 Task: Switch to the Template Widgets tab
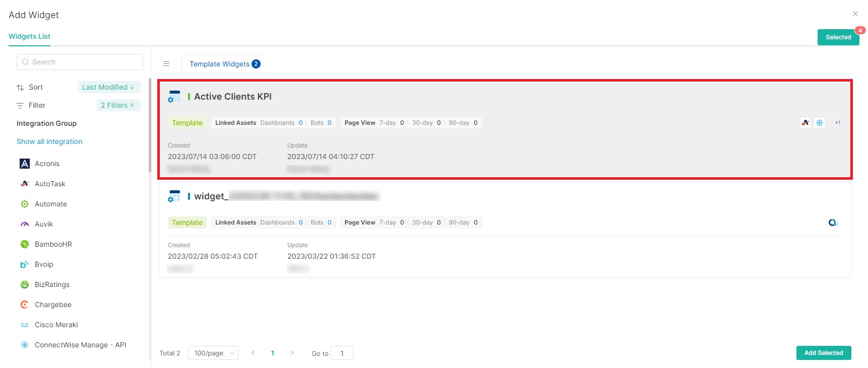click(224, 64)
